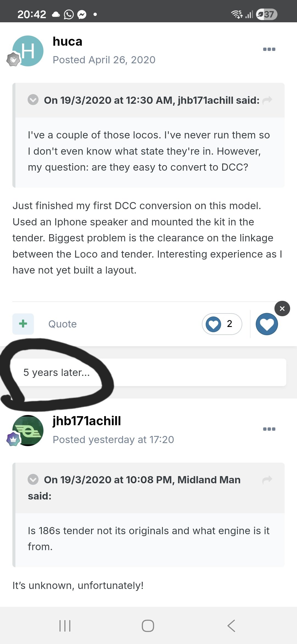Open the 'Posted yesterday at 17:20' timestamp
297x644 pixels.
click(x=113, y=440)
